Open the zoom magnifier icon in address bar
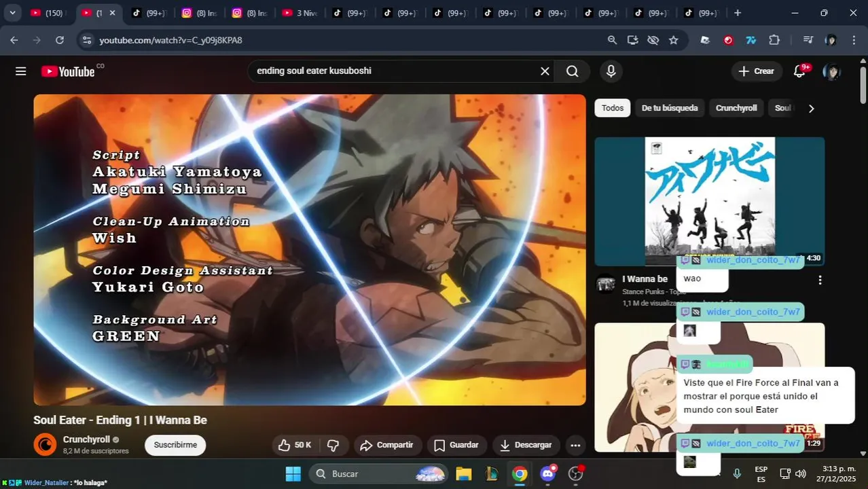 [612, 41]
